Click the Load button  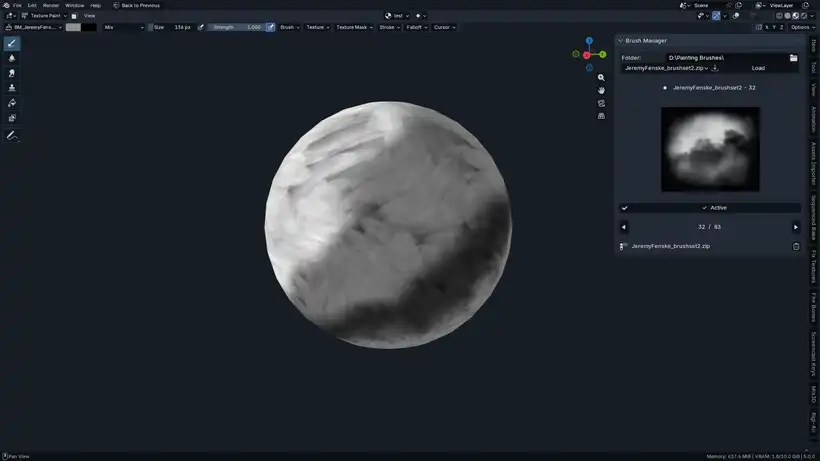pyautogui.click(x=758, y=68)
